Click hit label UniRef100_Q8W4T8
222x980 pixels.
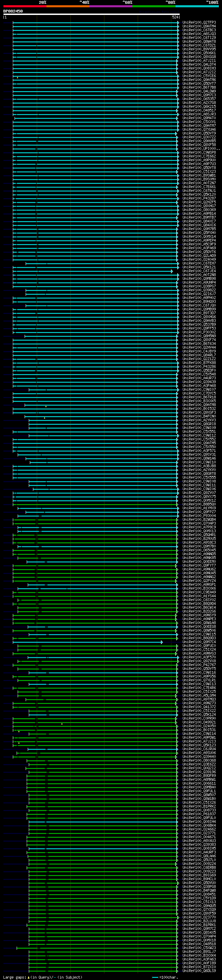coord(199,41)
